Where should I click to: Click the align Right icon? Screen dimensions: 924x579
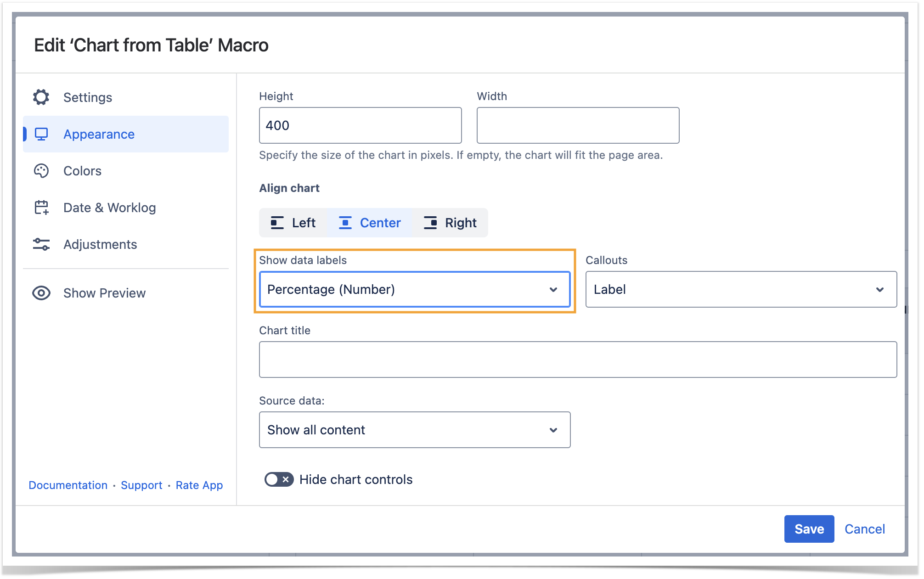click(430, 223)
